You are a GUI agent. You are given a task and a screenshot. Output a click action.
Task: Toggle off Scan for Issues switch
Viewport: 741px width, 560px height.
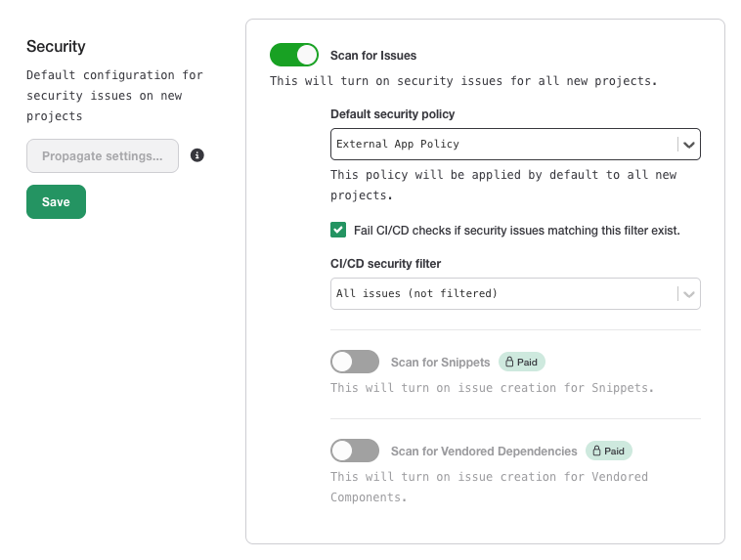tap(294, 55)
